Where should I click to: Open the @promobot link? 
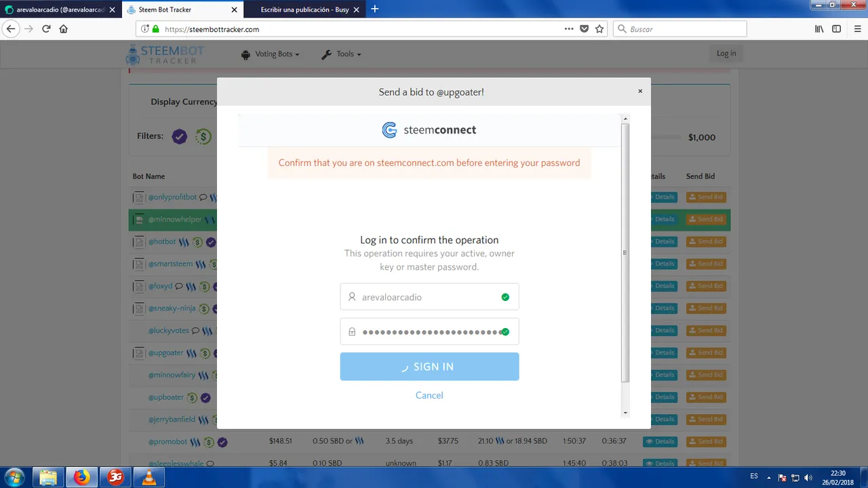point(167,442)
